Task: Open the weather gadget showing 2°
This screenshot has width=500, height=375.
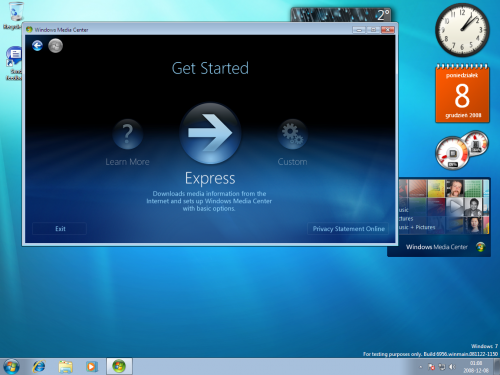Action: [341, 15]
